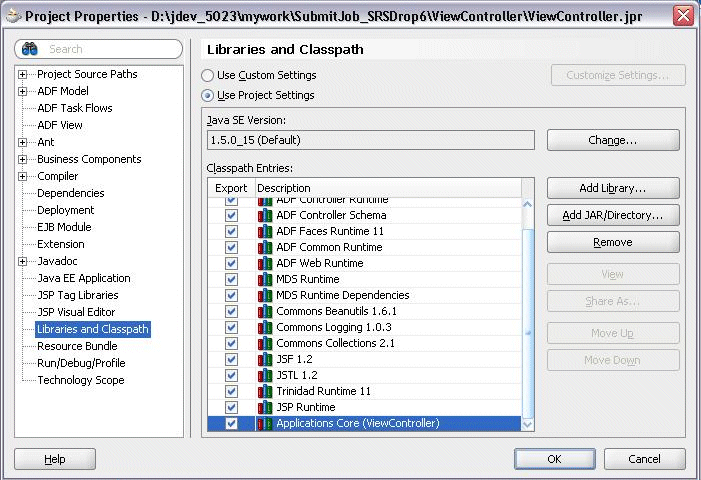The image size is (701, 480).
Task: Click the library icon beside JSTL 1.2
Action: (x=265, y=375)
